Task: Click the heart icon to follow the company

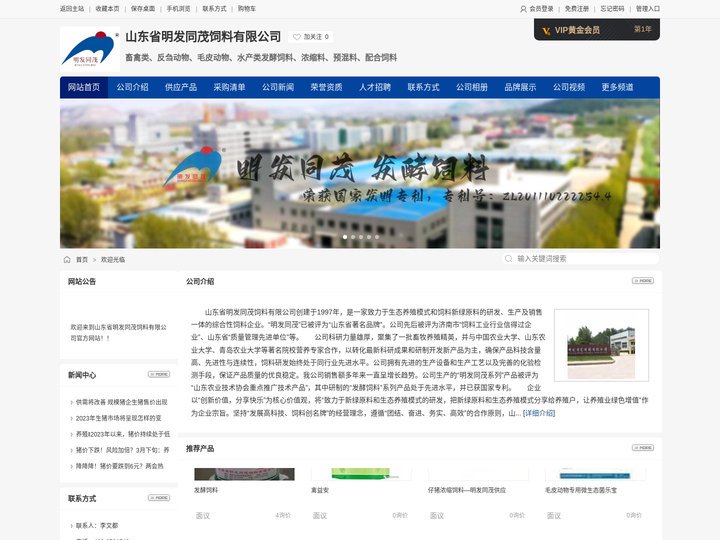Action: coord(297,37)
